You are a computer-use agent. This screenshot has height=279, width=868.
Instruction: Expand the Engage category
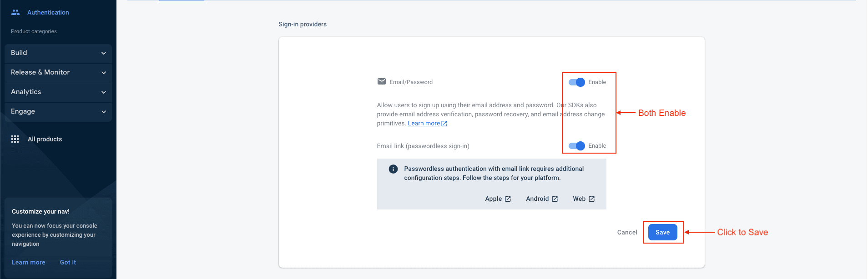pyautogui.click(x=58, y=112)
